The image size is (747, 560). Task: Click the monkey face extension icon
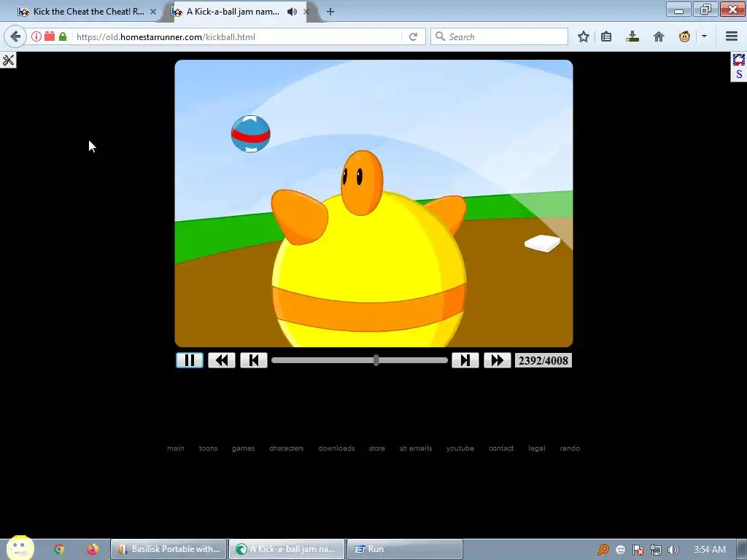(684, 36)
